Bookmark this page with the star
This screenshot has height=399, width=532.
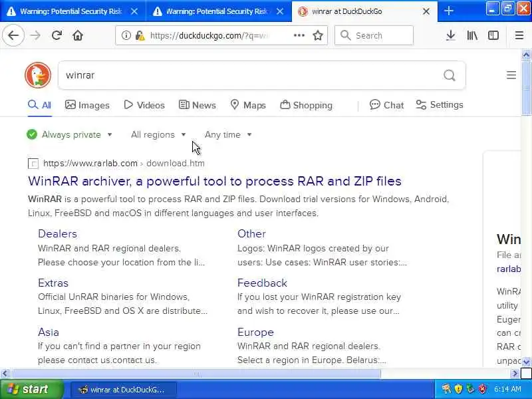[318, 35]
